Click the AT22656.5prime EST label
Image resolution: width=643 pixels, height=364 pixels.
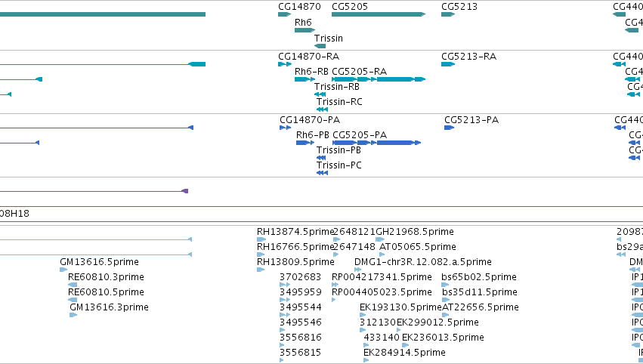tap(481, 307)
